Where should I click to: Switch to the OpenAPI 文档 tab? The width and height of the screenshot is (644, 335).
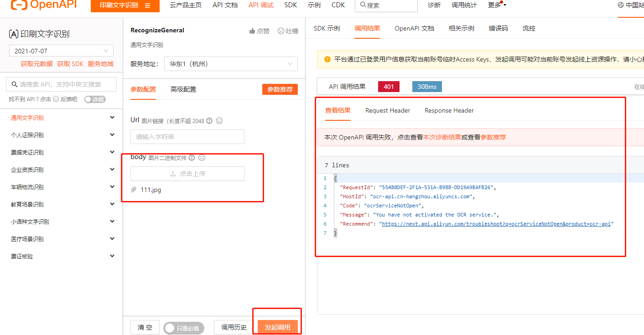(x=414, y=28)
